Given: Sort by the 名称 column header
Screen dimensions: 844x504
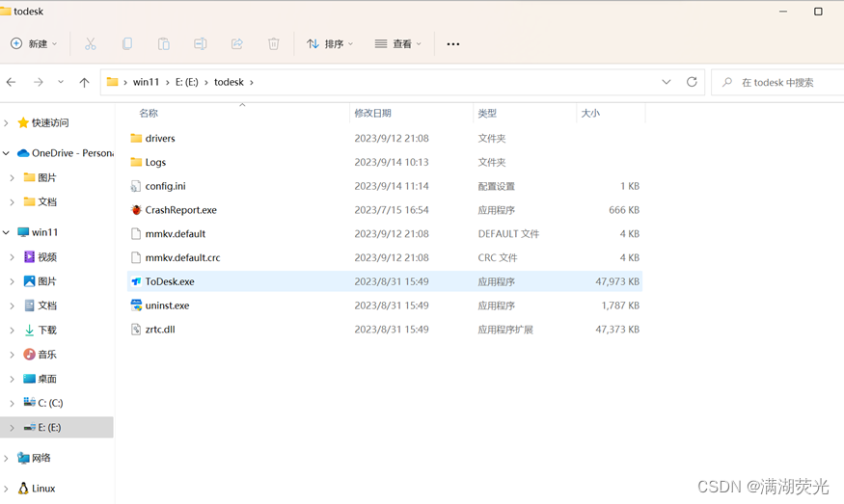Looking at the screenshot, I should pyautogui.click(x=149, y=113).
